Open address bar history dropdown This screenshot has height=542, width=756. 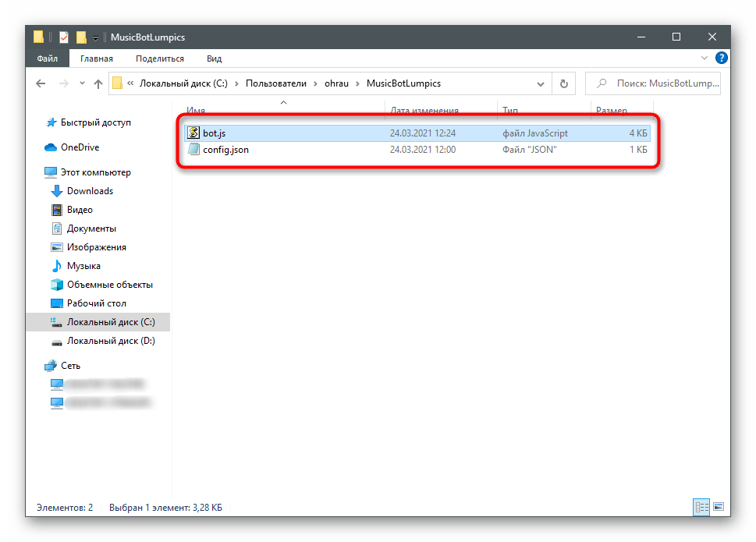click(x=541, y=83)
